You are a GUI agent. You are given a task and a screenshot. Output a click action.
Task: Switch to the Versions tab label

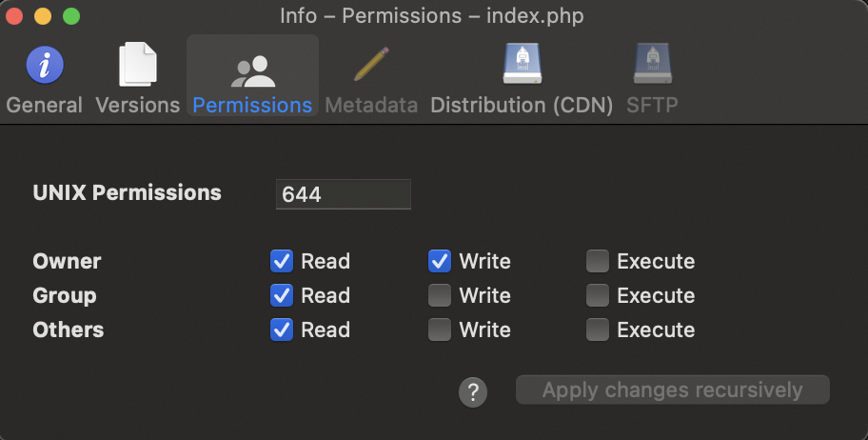[x=138, y=105]
